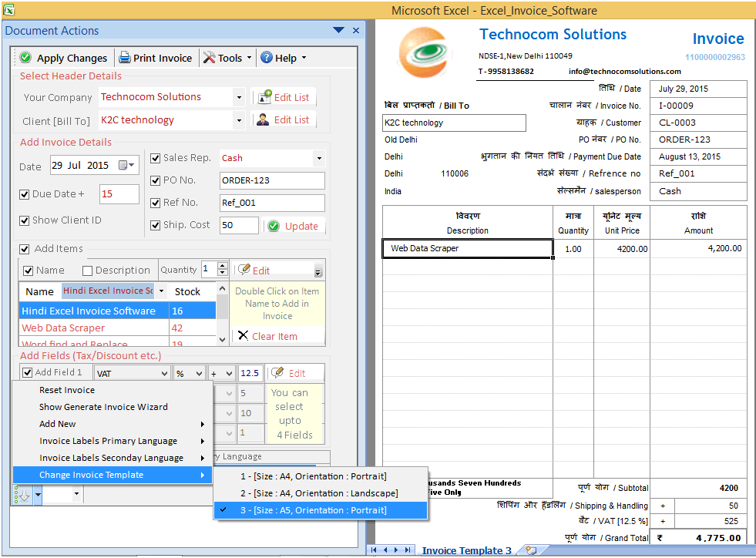This screenshot has height=558, width=756.
Task: Click the Apply Changes green checkmark icon
Action: click(x=24, y=58)
